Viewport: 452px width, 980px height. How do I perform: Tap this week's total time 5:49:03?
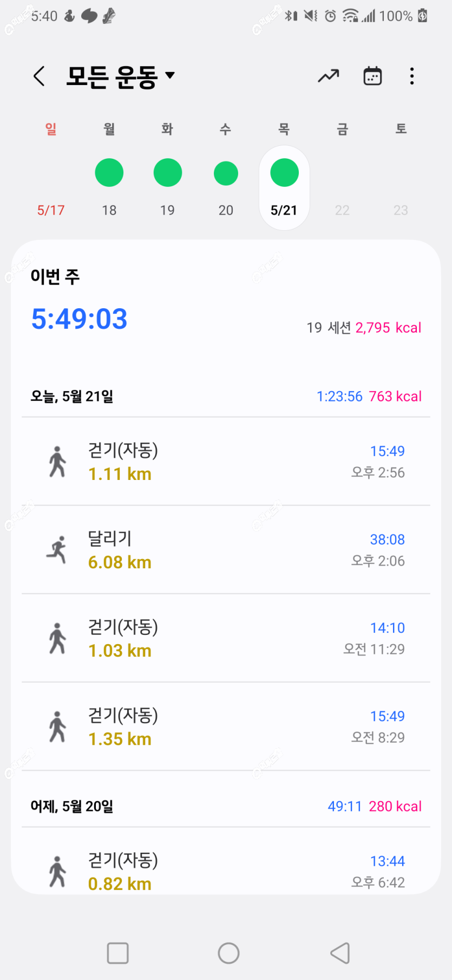[x=79, y=319]
